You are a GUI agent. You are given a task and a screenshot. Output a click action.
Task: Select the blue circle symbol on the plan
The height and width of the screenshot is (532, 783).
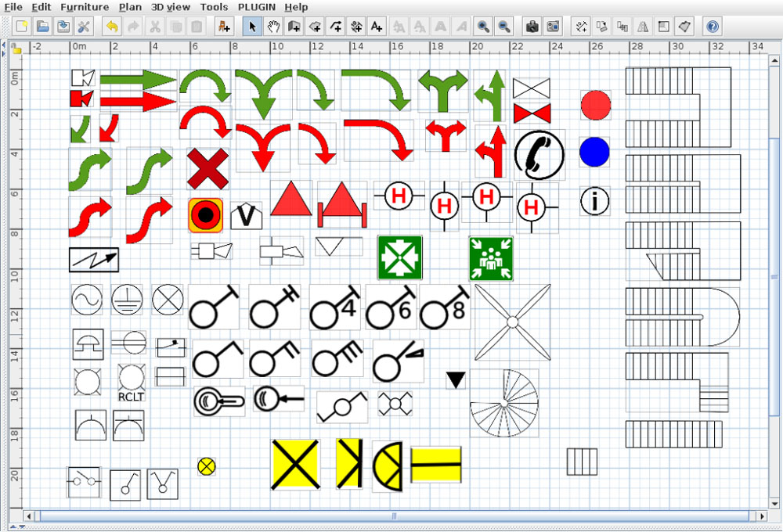594,152
